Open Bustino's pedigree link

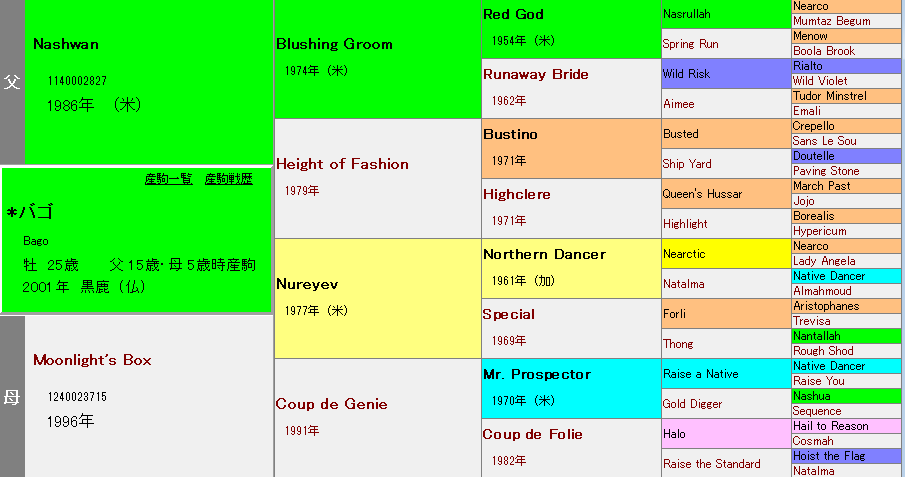[x=510, y=134]
